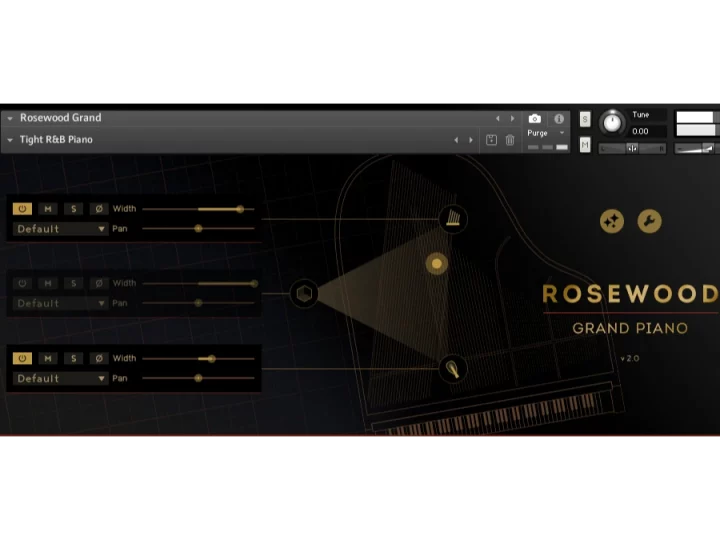The image size is (720, 540).
Task: Collapse the Rosewood Grand instrument header
Action: click(10, 118)
